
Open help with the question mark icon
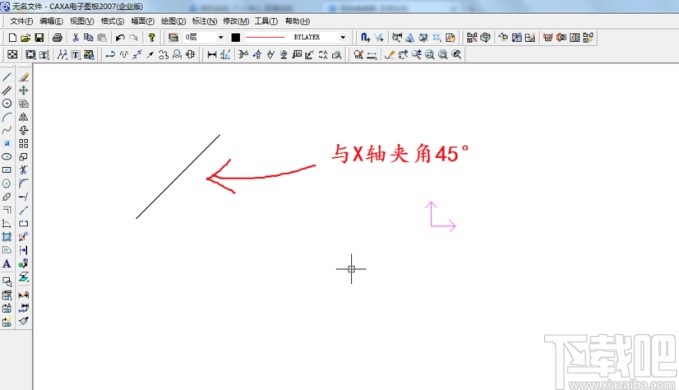(152, 38)
